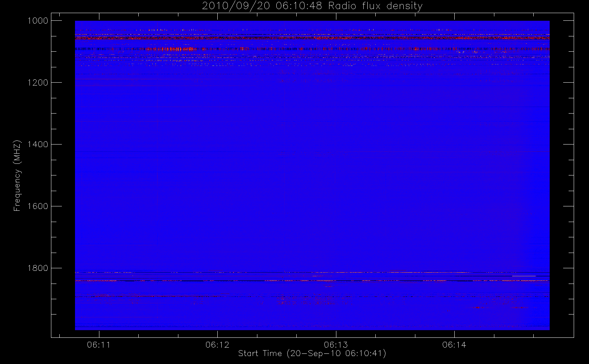Click the 06:11 time tick label
The width and height of the screenshot is (589, 364).
click(x=99, y=345)
